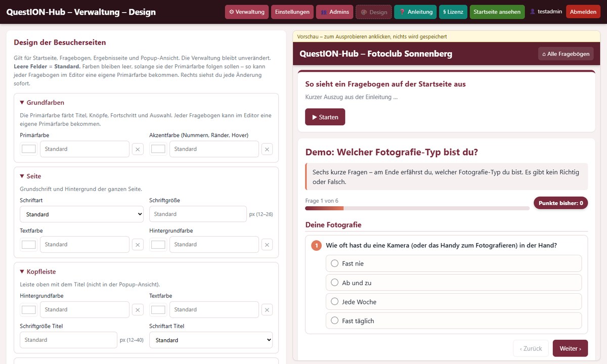
Task: Clear the Primärfarbe field with its × button
Action: coord(138,149)
